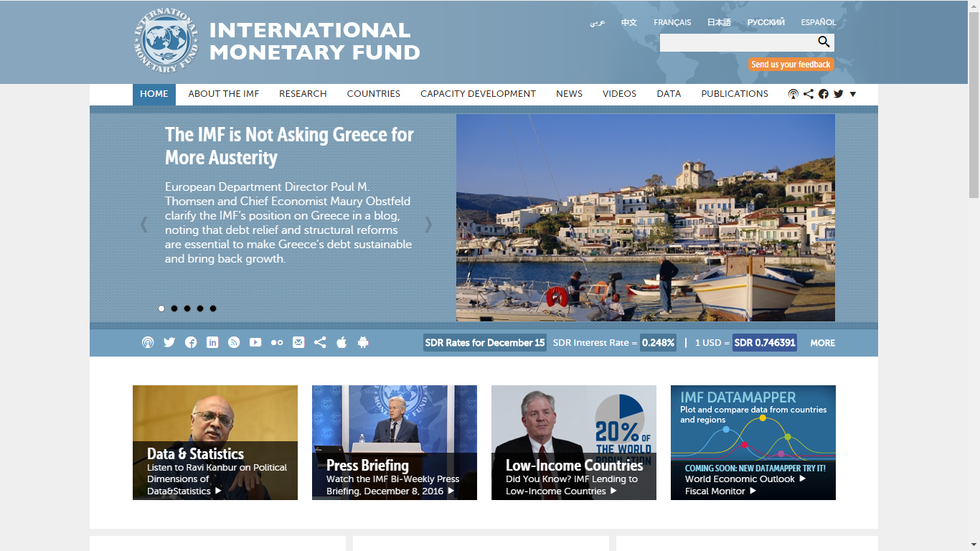Open the YouTube icon

[255, 343]
